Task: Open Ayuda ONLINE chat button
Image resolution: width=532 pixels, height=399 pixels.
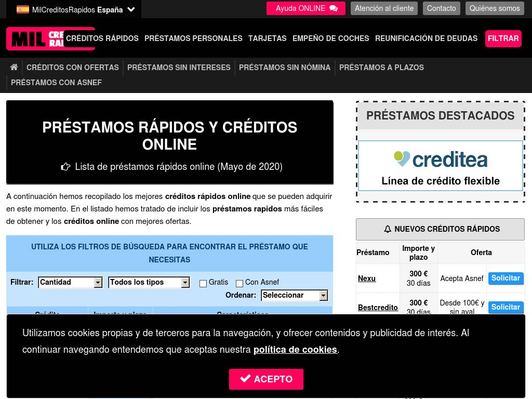Action: (x=306, y=8)
